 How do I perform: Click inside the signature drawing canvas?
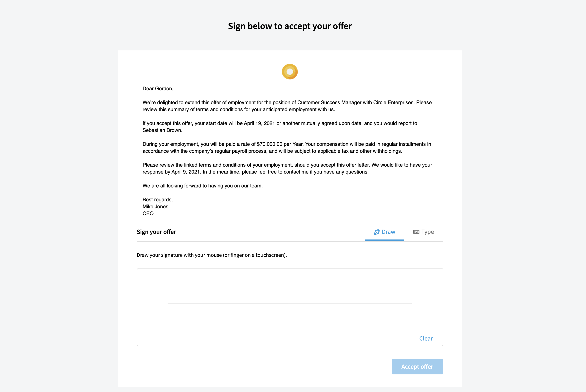coord(290,307)
